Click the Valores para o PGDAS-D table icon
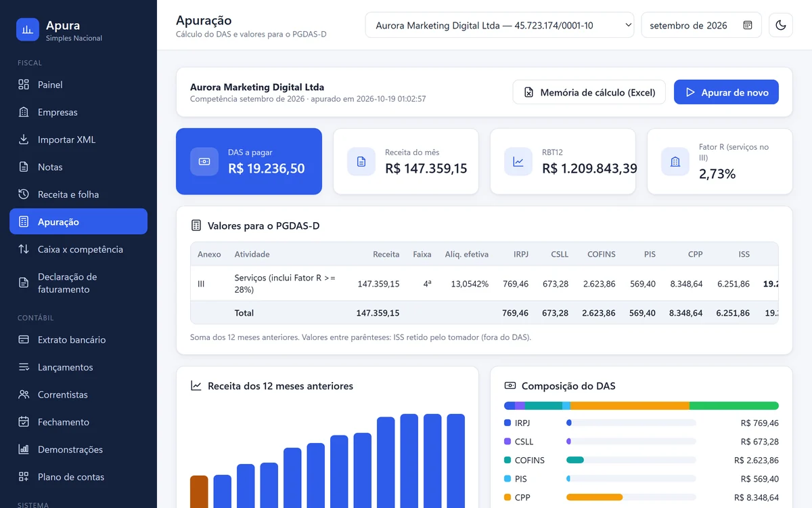Viewport: 812px width, 508px height. click(196, 226)
